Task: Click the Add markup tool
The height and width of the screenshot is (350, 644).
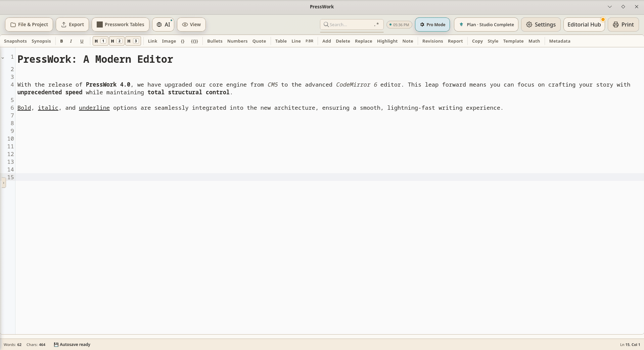Action: [327, 41]
